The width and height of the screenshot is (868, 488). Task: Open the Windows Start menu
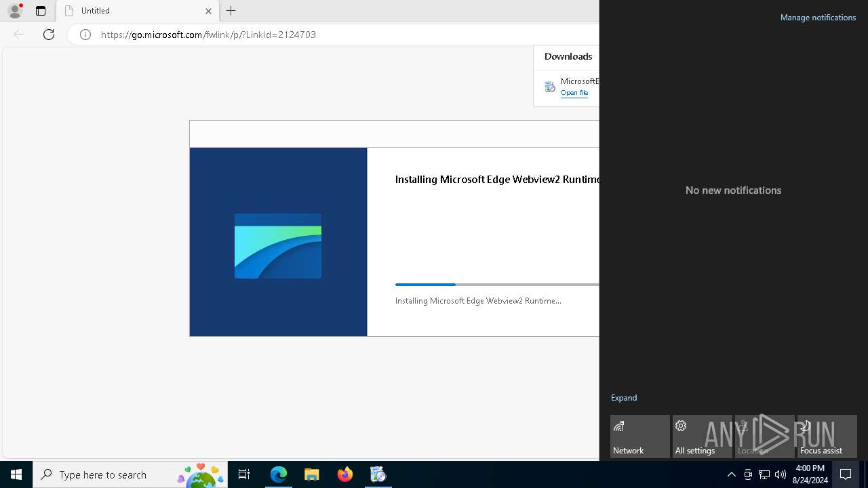point(16,474)
